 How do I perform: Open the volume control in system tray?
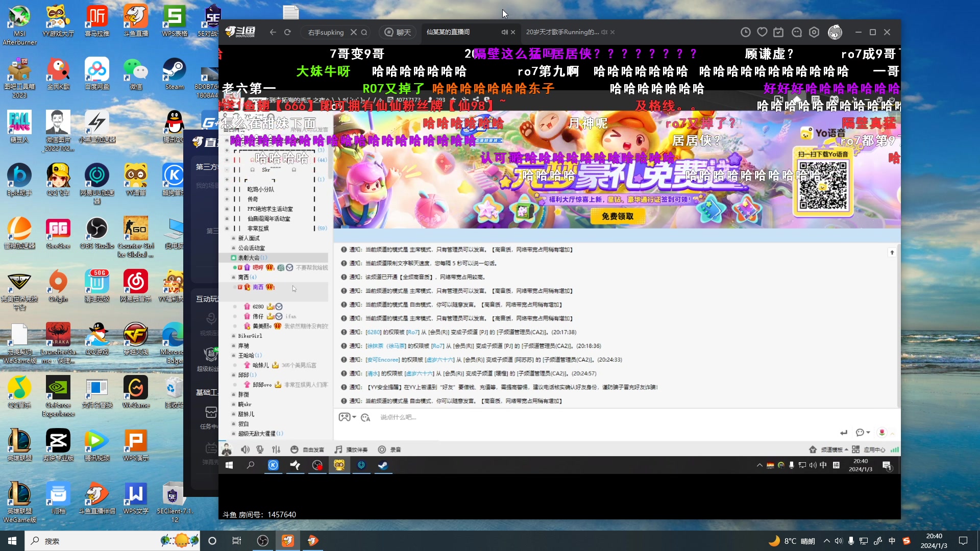[838, 541]
